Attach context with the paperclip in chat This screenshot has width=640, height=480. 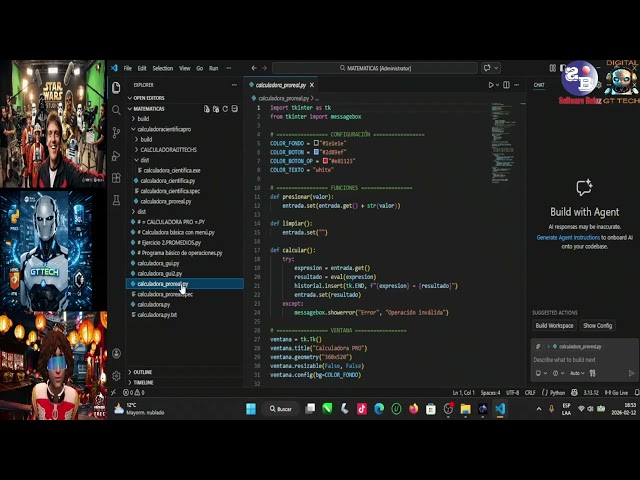point(538,347)
